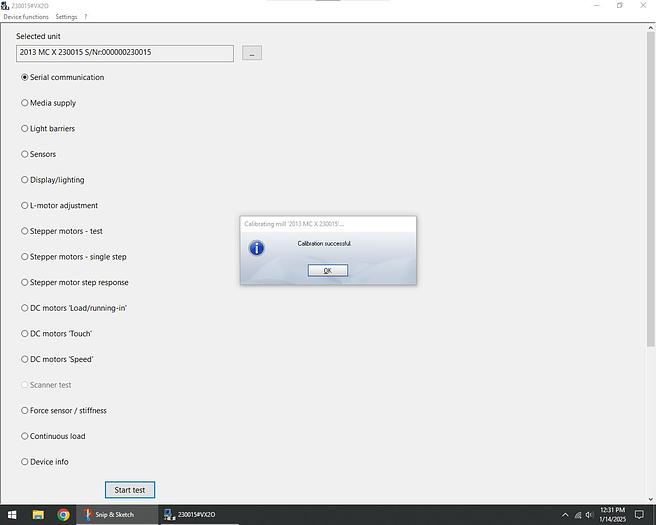Open the notification center icon
This screenshot has height=525, width=656.
(x=640, y=515)
